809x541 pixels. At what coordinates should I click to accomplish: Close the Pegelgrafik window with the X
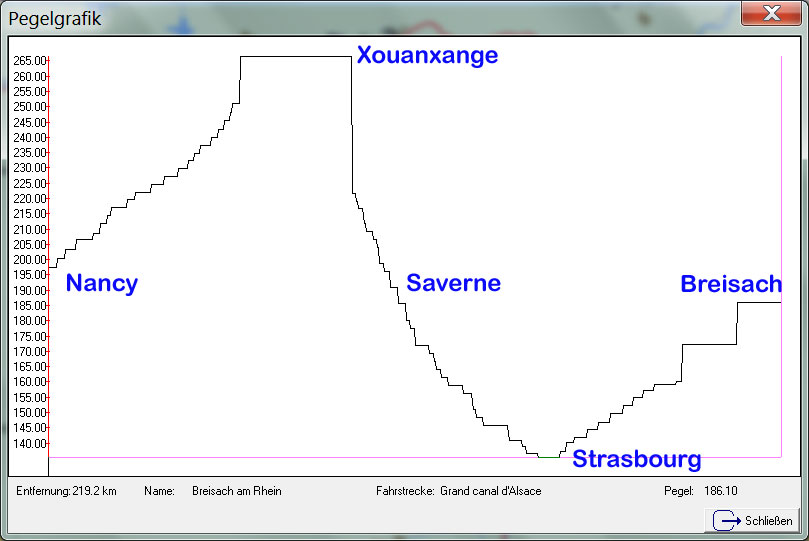[x=771, y=13]
